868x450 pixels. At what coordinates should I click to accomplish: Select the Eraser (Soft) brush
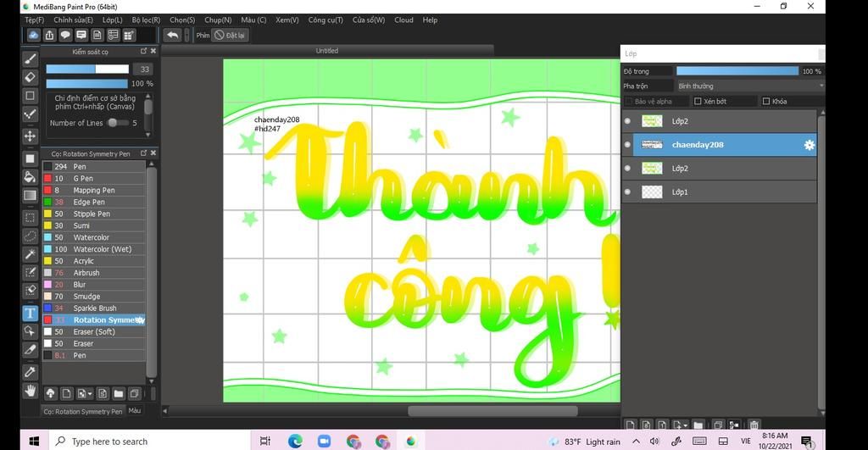pos(94,331)
